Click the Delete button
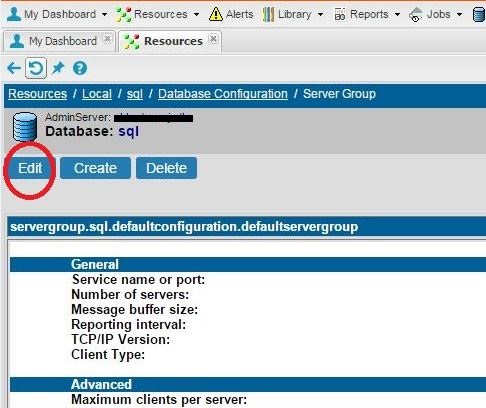Screen dimensions: 486x408 (x=166, y=168)
